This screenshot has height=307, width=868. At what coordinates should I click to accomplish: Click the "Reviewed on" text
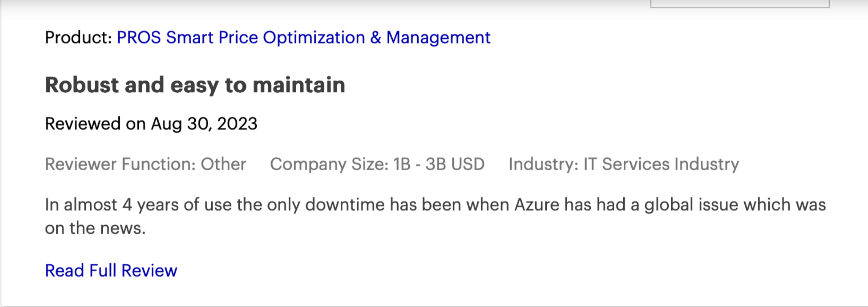95,124
